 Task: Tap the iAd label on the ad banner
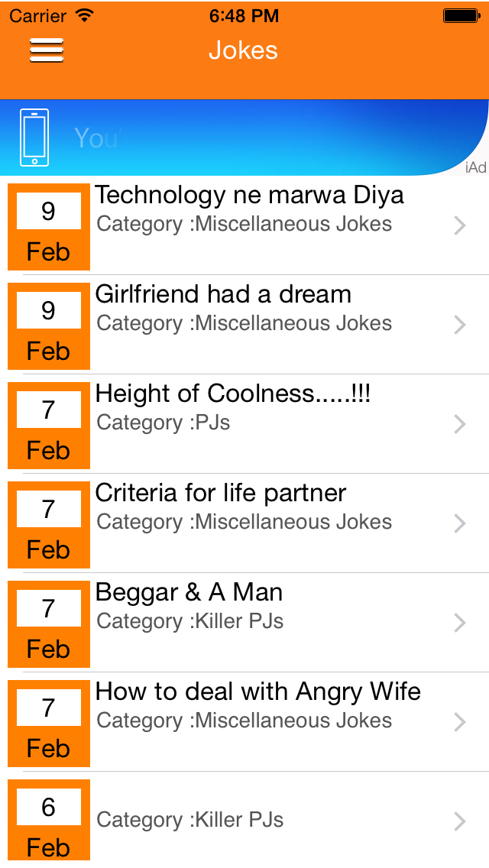click(x=474, y=168)
